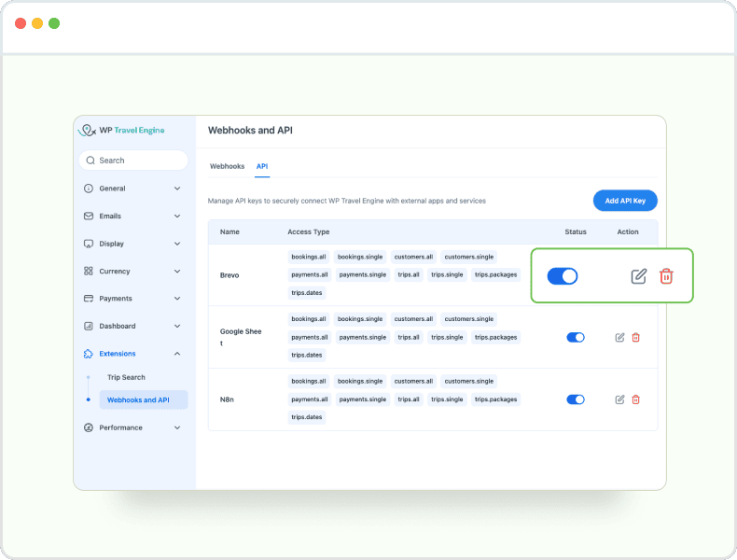This screenshot has height=560, width=737.
Task: Click the Webhooks and API page heading
Action: tap(250, 131)
